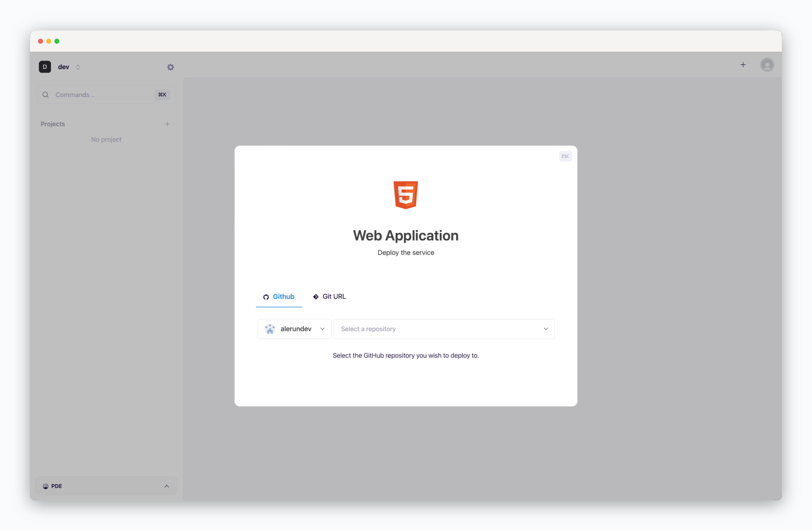Screen dimensions: 812x531
Task: Click the top-right plus icon
Action: (x=743, y=65)
